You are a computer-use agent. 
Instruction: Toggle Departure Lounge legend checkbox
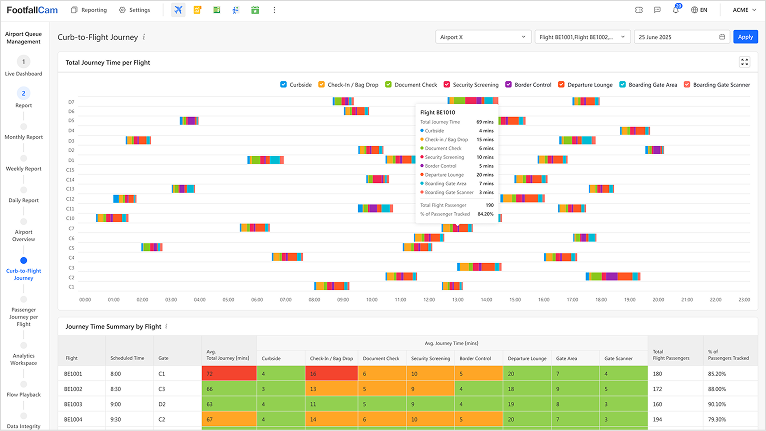[561, 85]
